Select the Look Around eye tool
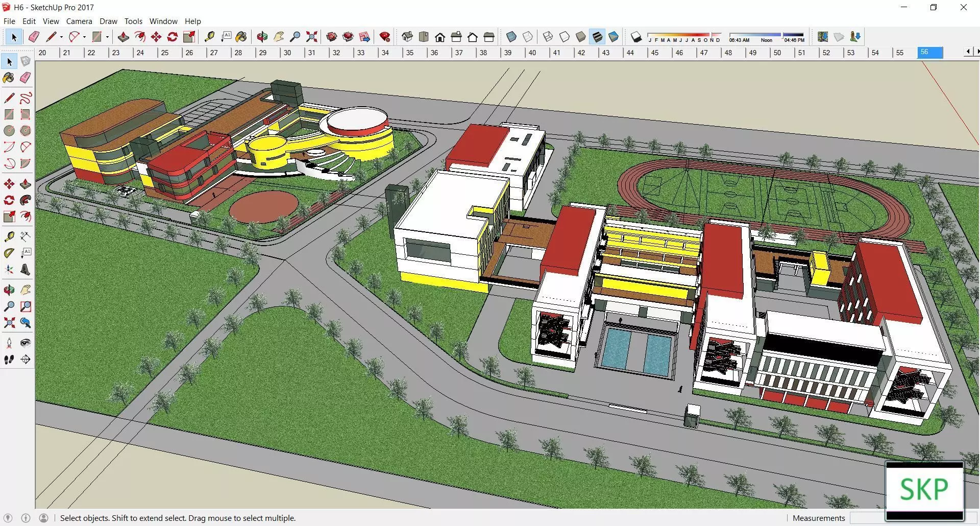 click(x=26, y=343)
